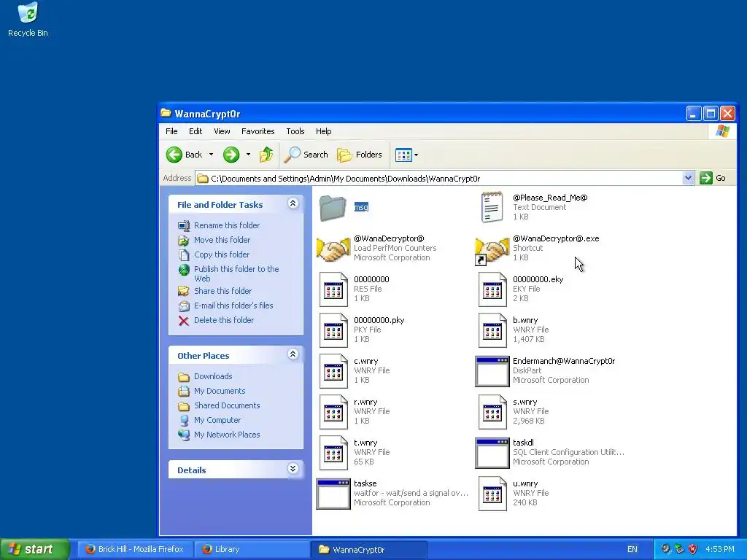Select the s.wnry file icon
Screen dimensions: 747x560
492,412
